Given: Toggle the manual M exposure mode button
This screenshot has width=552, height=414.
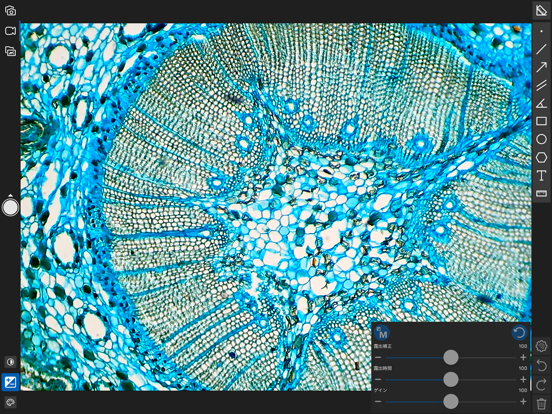Looking at the screenshot, I should coord(382,333).
